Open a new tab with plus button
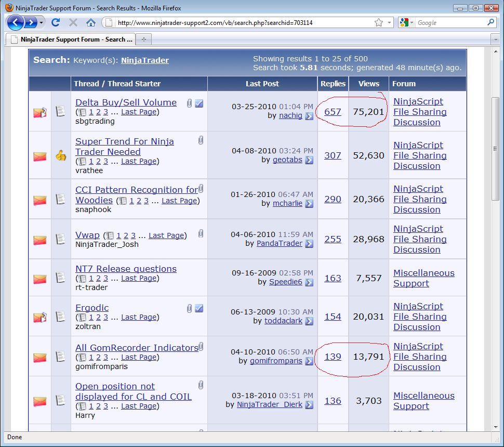Image resolution: width=504 pixels, height=447 pixels. click(x=144, y=39)
